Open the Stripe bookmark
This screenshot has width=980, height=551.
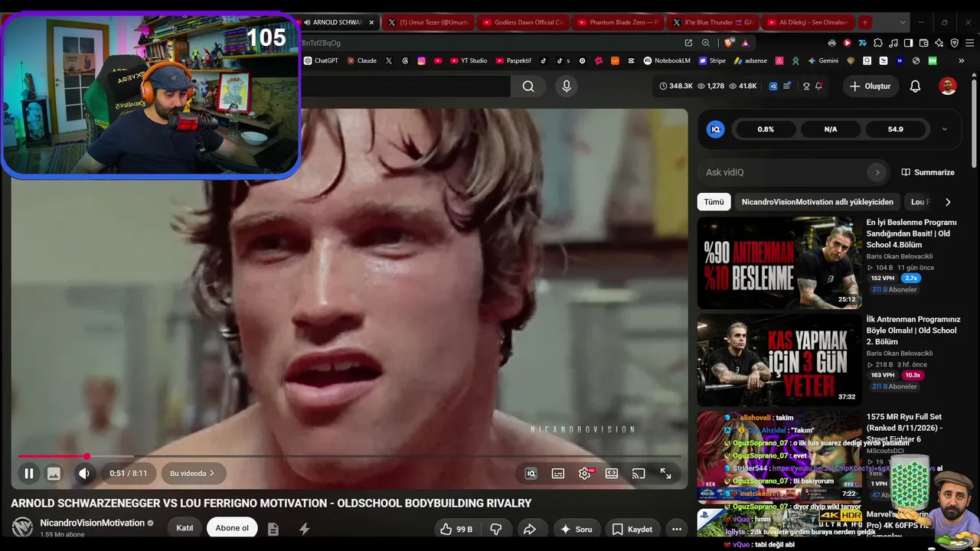click(x=712, y=60)
